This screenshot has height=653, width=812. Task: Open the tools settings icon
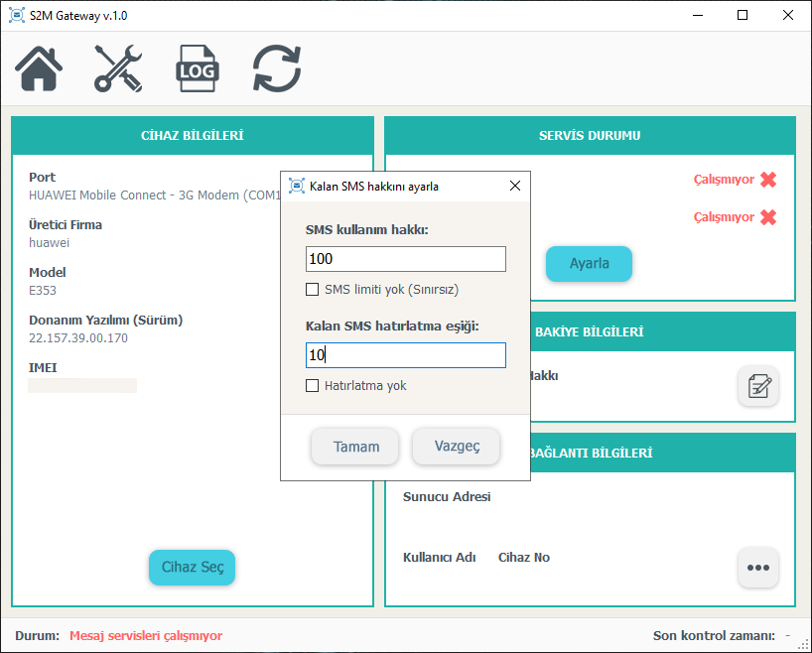pos(118,69)
